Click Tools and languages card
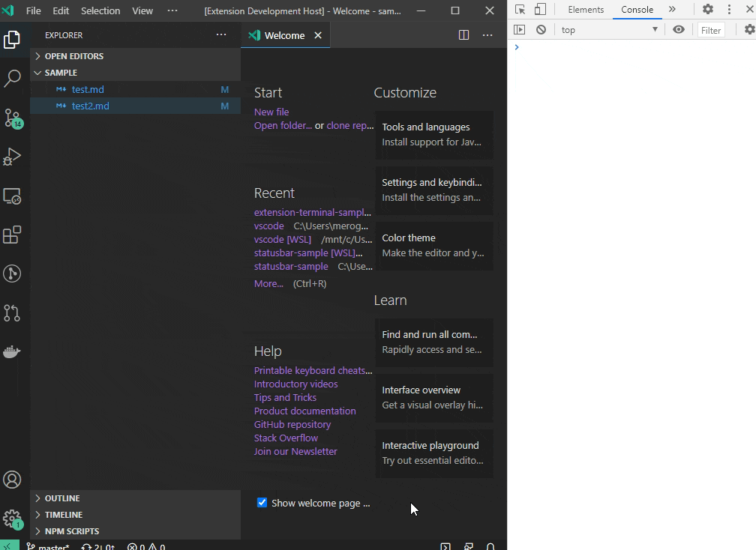This screenshot has width=756, height=550. pyautogui.click(x=434, y=135)
